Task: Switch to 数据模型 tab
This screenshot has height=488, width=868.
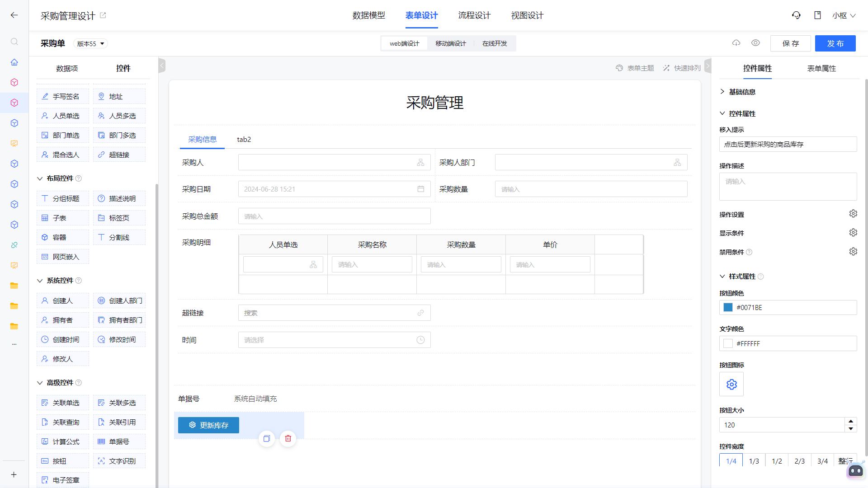Action: [x=369, y=15]
